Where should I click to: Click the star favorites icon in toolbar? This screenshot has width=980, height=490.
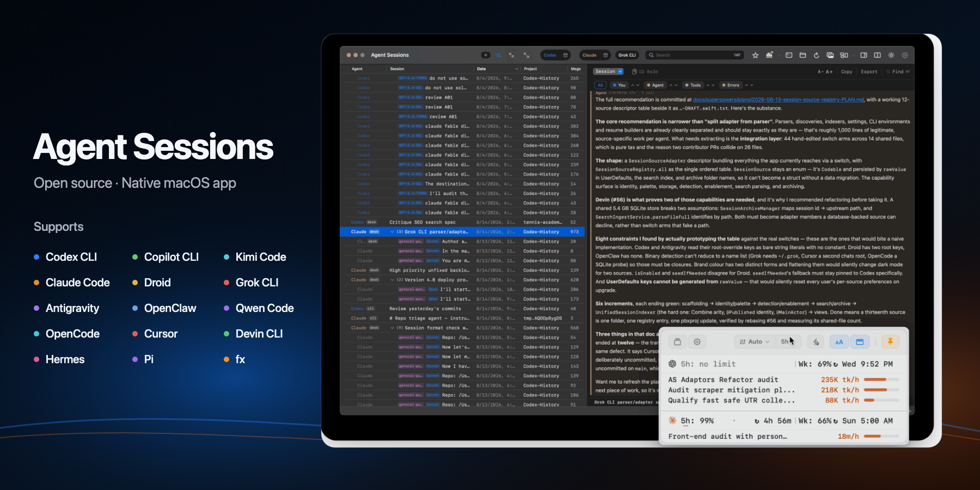(x=755, y=55)
